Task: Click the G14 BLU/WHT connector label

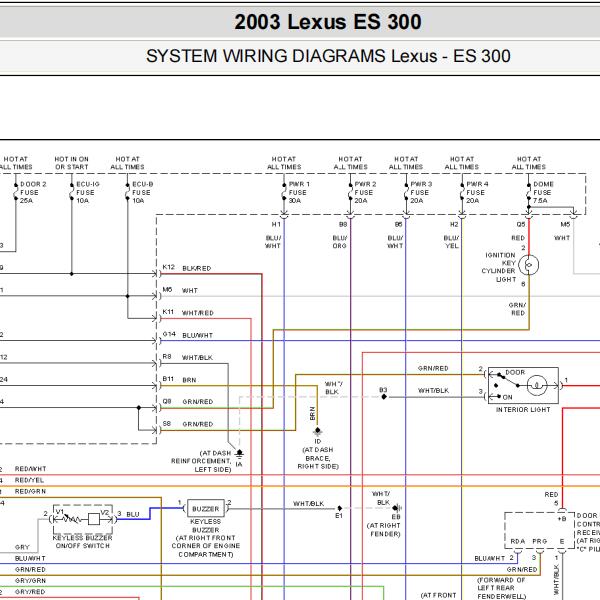Action: (x=188, y=335)
